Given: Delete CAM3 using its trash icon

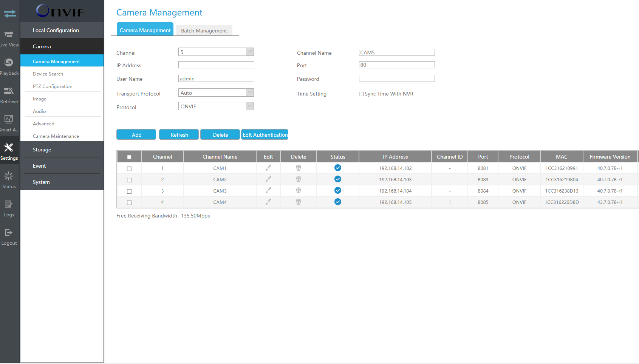Looking at the screenshot, I should click(x=299, y=190).
